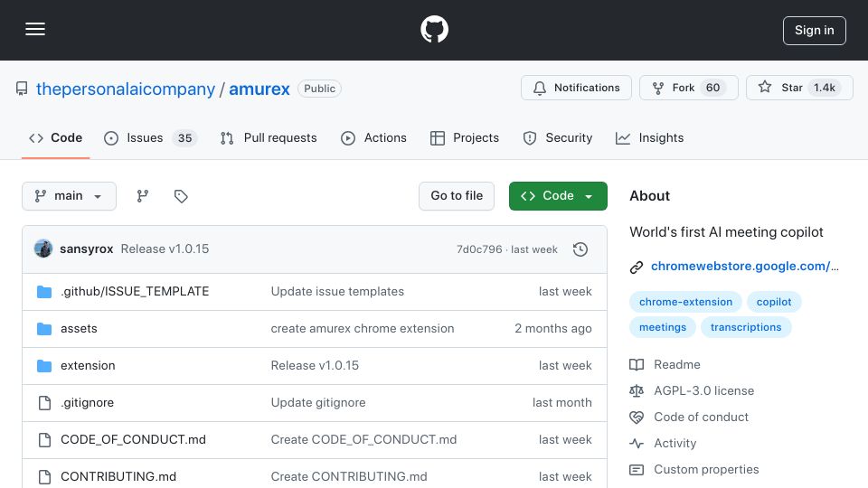Click folder icon beside extension
Viewport: 868px width, 488px height.
[44, 366]
